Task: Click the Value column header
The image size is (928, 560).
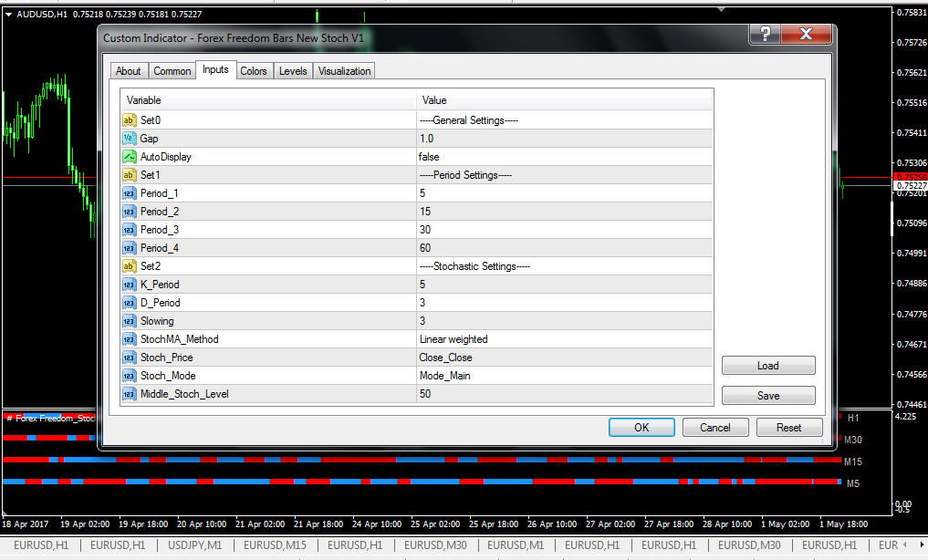Action: tap(565, 100)
